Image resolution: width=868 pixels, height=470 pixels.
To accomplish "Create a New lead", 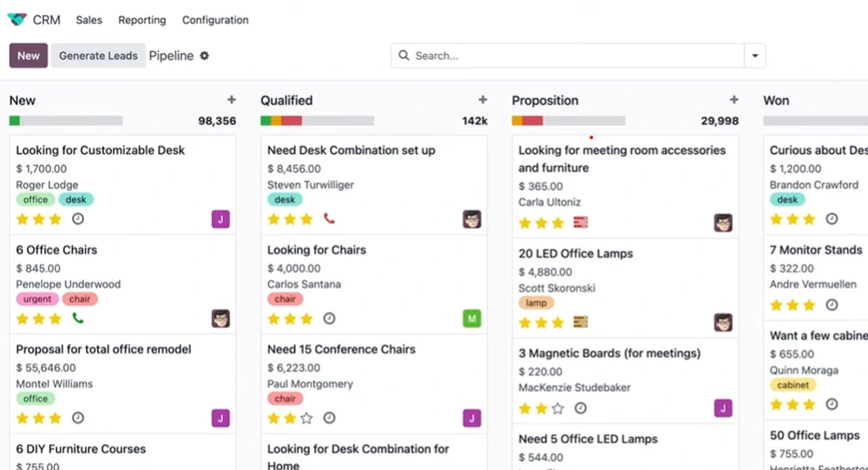I will 29,56.
